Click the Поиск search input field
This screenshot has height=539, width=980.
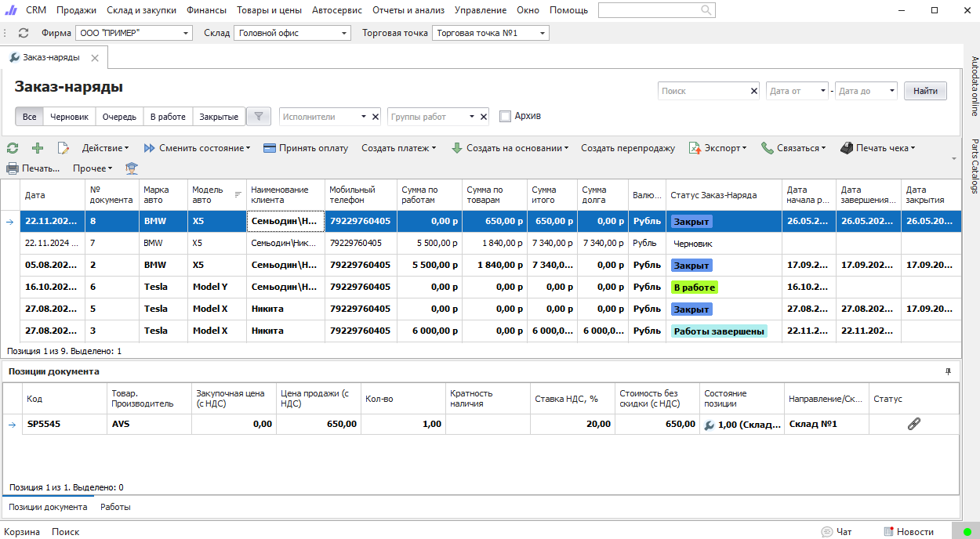(x=703, y=91)
